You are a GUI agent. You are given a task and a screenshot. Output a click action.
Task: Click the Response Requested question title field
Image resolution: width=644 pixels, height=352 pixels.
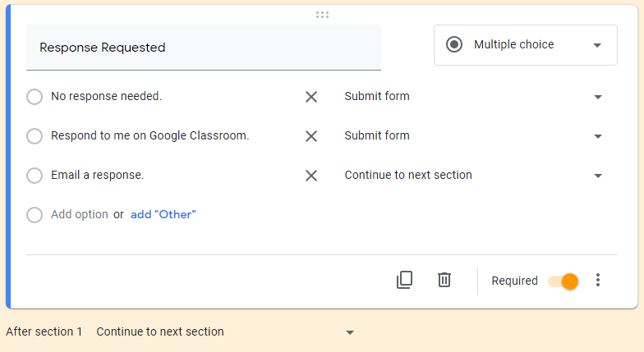[x=203, y=48]
